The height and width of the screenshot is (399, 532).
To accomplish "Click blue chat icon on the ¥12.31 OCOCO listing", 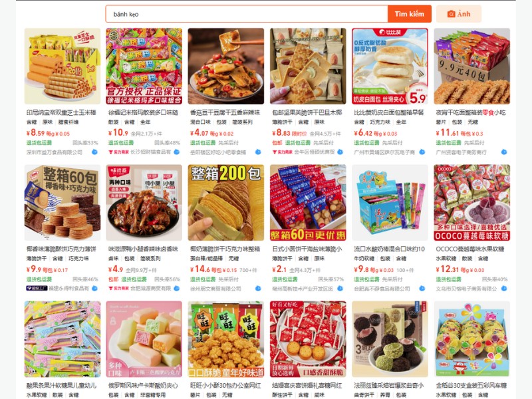I will click(x=504, y=289).
